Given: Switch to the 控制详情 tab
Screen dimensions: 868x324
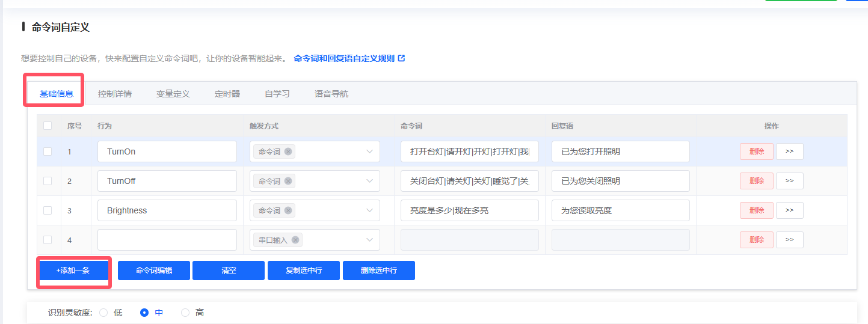Looking at the screenshot, I should point(115,94).
